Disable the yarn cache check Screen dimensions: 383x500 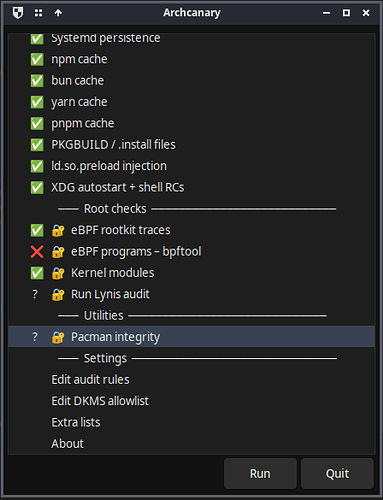(37, 102)
